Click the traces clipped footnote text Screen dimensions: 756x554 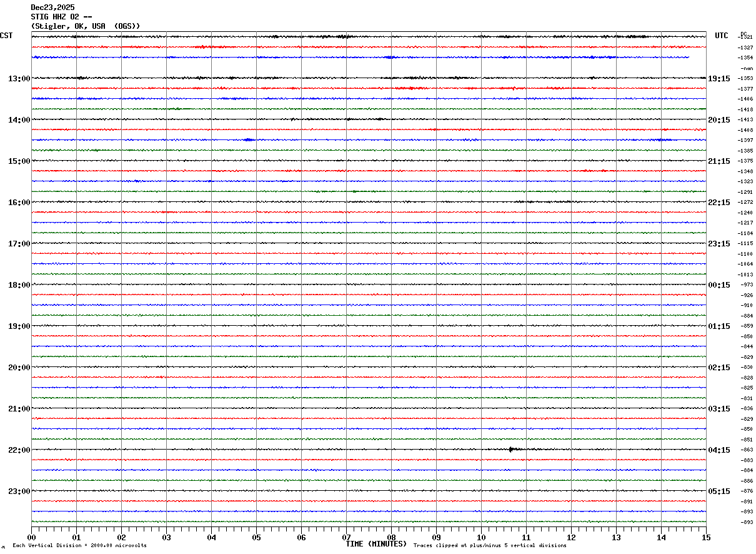pos(490,545)
